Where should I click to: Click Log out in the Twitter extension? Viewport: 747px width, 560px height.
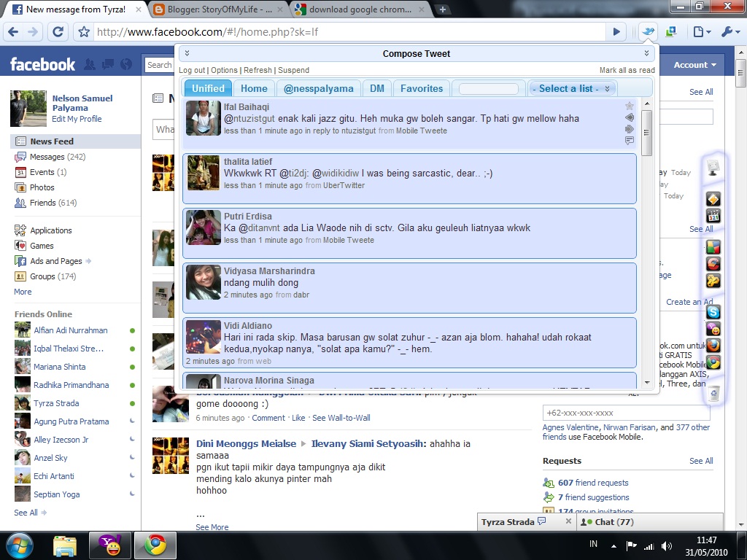192,70
